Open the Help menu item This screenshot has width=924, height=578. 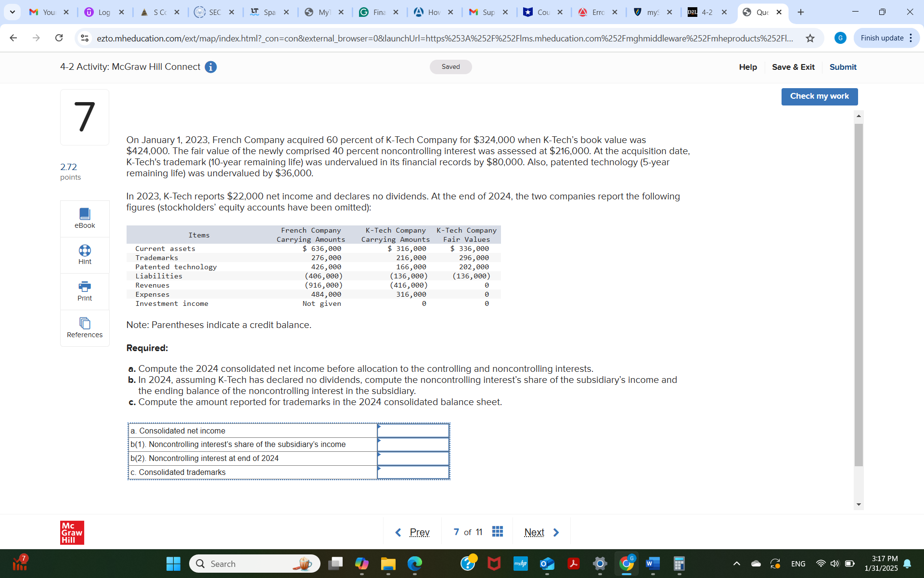(748, 67)
